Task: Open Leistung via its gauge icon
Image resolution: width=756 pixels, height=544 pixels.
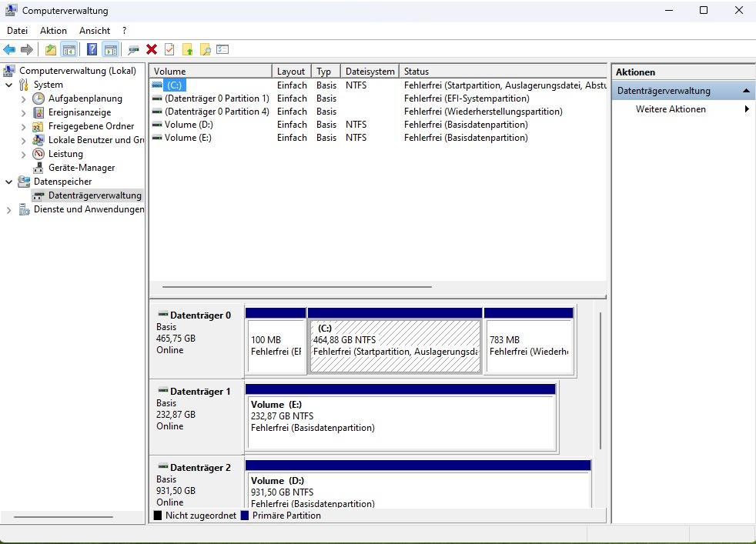Action: [38, 154]
